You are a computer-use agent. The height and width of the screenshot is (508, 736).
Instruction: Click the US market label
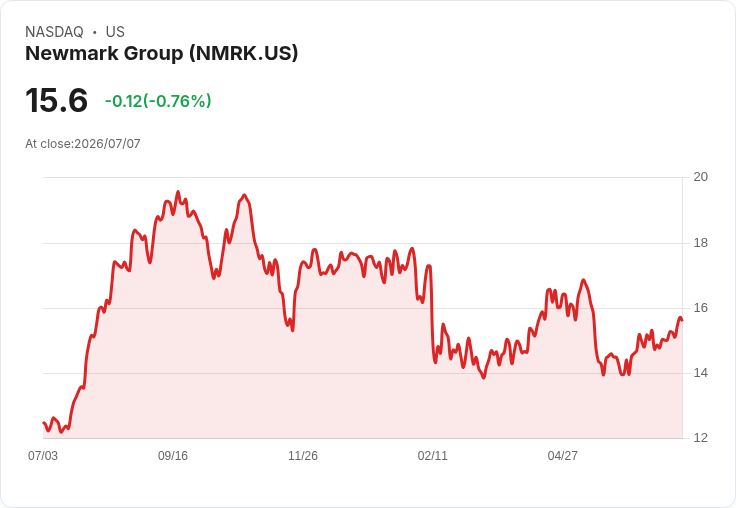click(115, 32)
